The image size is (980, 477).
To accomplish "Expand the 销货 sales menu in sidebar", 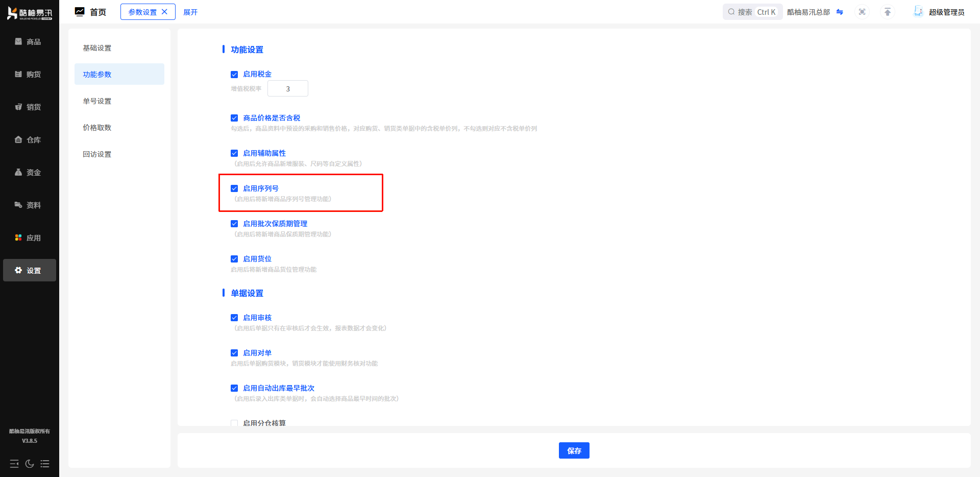I will pos(29,107).
